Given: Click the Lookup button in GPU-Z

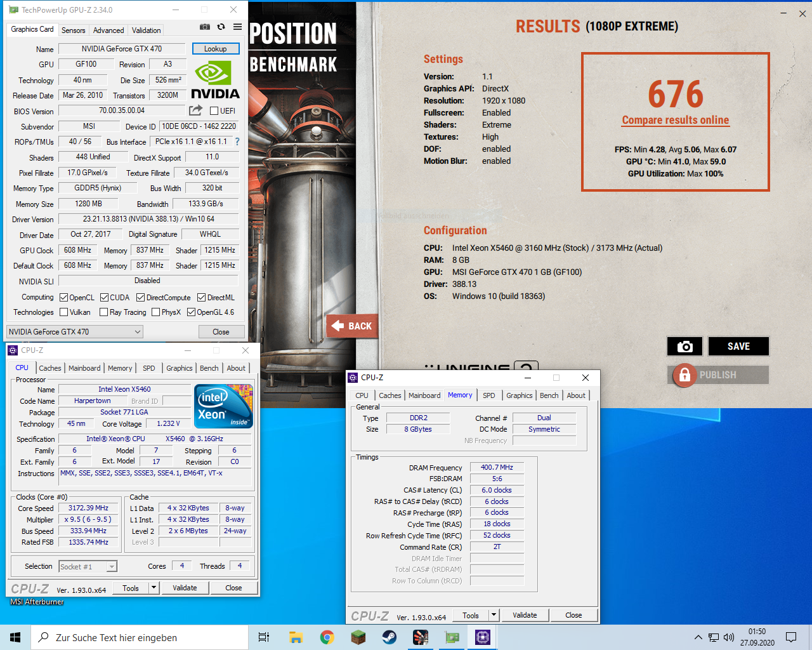Looking at the screenshot, I should (x=215, y=49).
